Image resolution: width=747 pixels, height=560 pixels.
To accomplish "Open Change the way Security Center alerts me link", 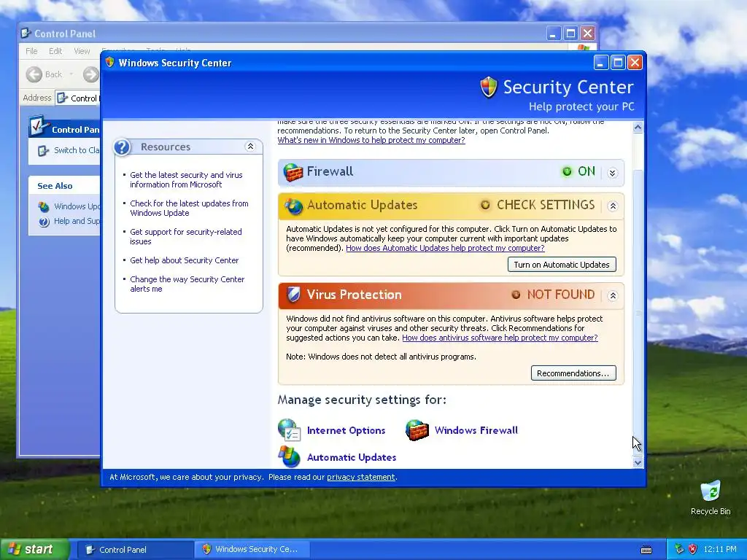I will (187, 284).
